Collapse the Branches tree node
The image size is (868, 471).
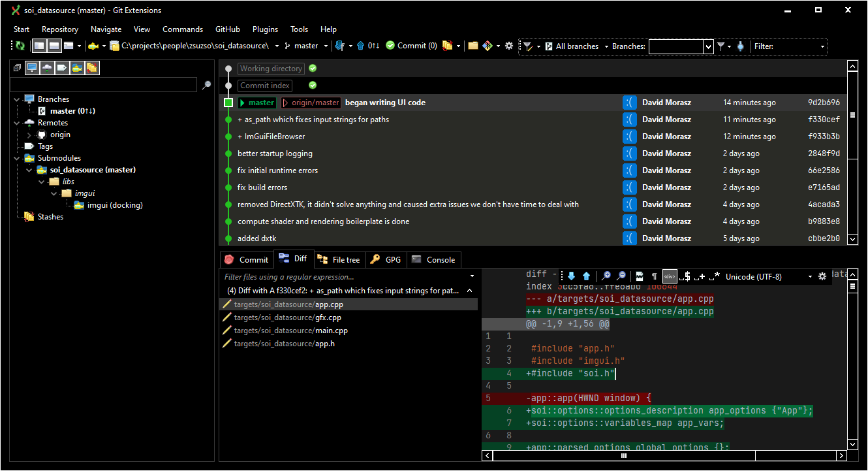click(16, 99)
